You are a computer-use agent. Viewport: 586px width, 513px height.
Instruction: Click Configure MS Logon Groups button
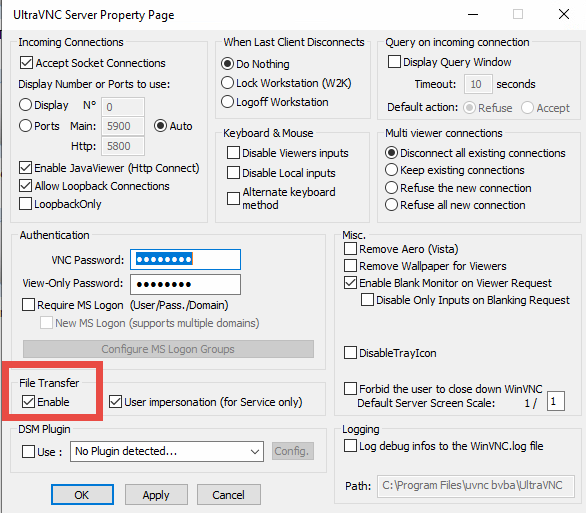point(168,349)
